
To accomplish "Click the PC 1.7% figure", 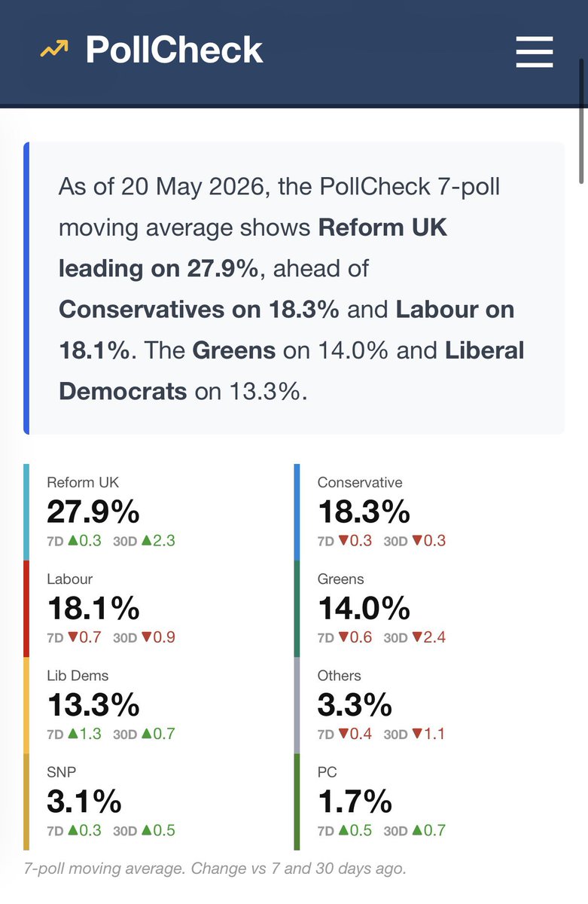I will click(x=355, y=802).
